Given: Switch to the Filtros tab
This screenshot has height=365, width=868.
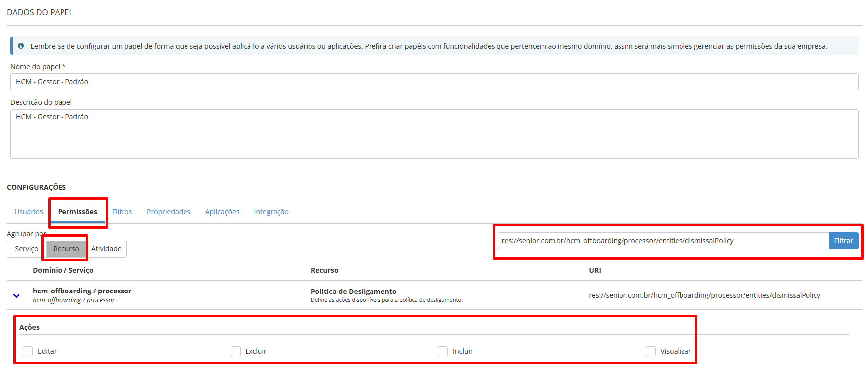Looking at the screenshot, I should pos(122,212).
